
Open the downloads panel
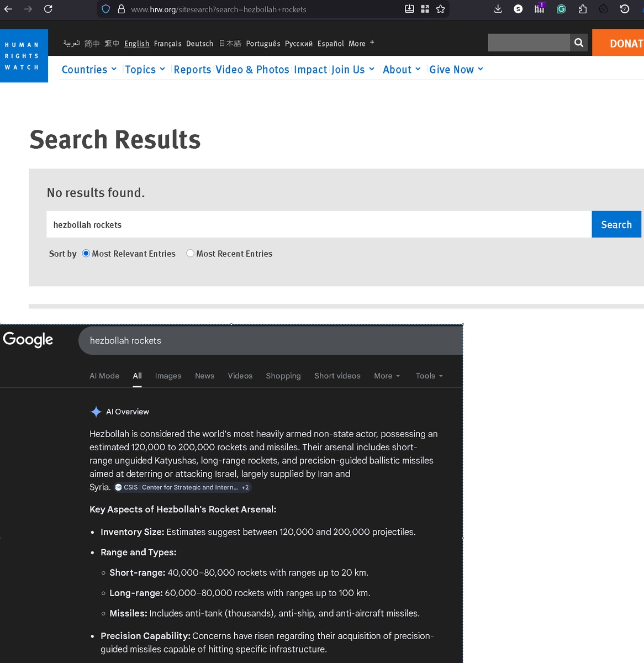[498, 9]
